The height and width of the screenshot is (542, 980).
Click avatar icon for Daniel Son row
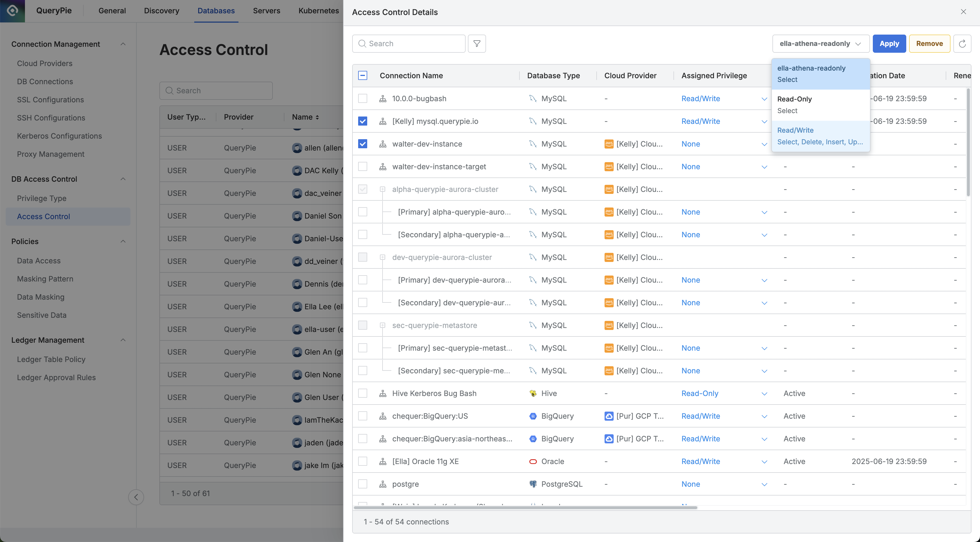tap(297, 216)
